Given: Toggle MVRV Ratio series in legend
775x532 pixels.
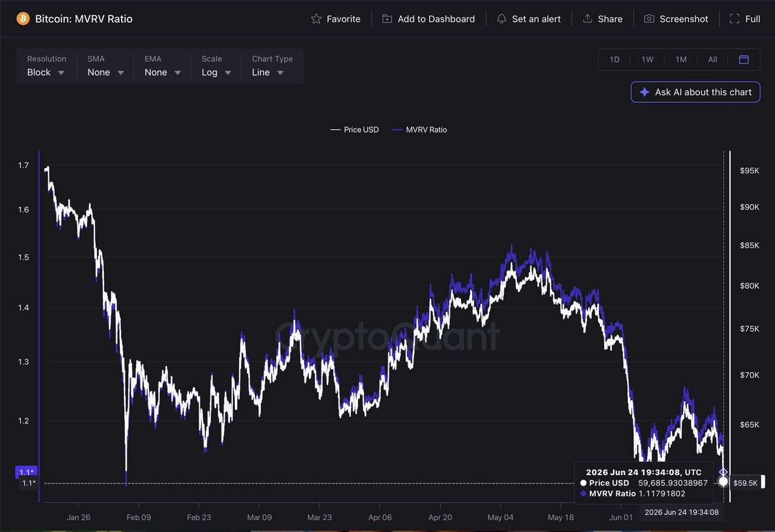Looking at the screenshot, I should coord(420,130).
